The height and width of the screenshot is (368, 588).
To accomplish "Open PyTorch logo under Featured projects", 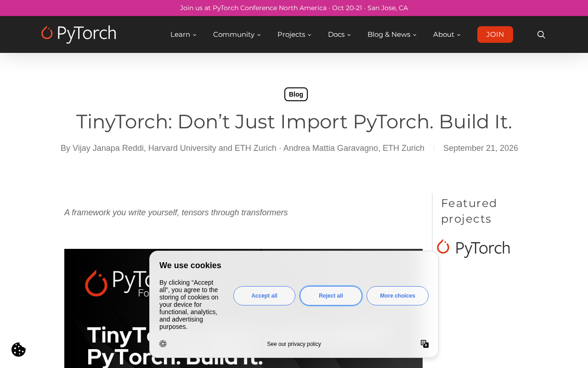I will [473, 248].
